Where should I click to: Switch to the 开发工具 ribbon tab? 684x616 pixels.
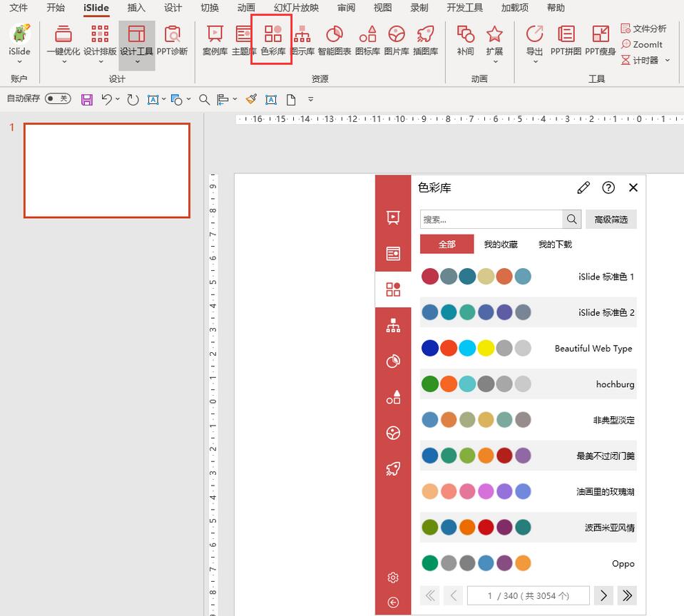pyautogui.click(x=464, y=8)
